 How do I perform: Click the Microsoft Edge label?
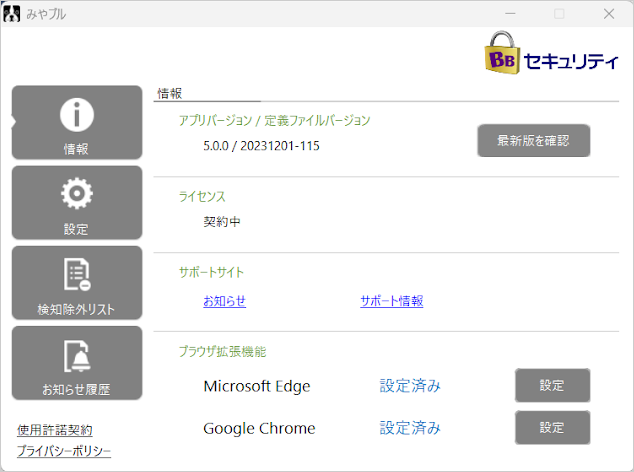(257, 386)
